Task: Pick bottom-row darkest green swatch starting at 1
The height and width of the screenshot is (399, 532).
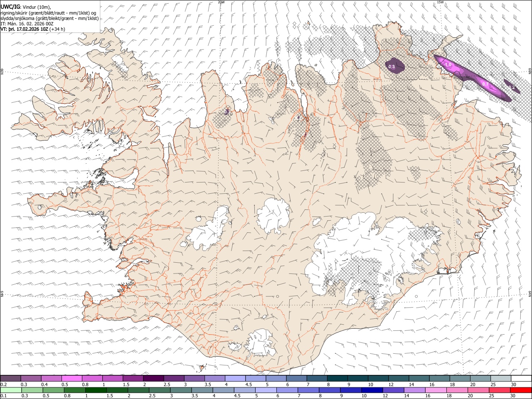Action: coord(96,390)
